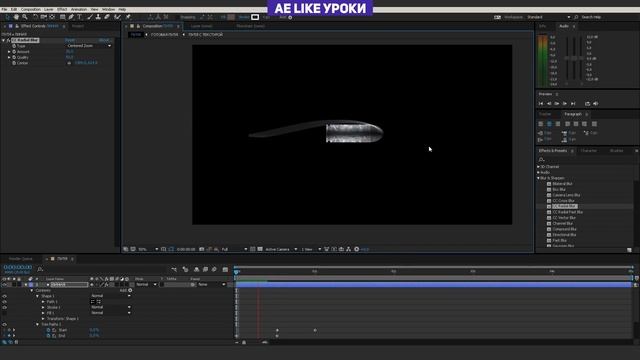
Task: Select the Rectangle shape tool
Action: tap(62, 17)
